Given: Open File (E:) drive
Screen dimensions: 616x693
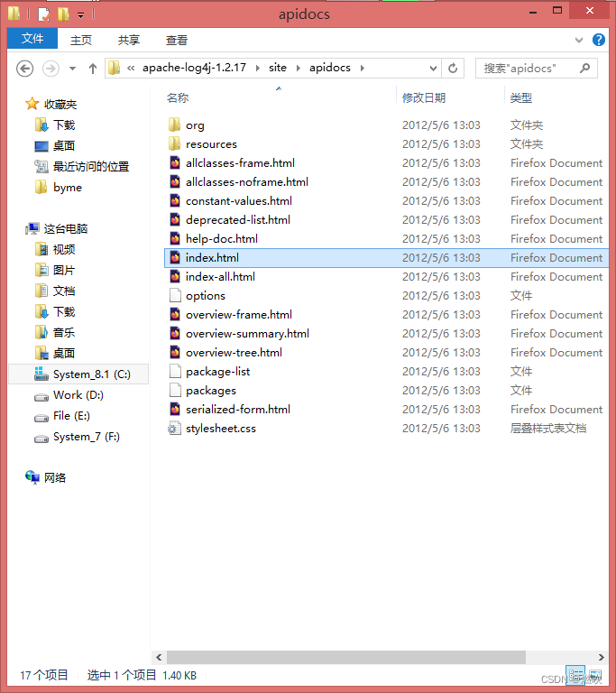Looking at the screenshot, I should [x=71, y=416].
